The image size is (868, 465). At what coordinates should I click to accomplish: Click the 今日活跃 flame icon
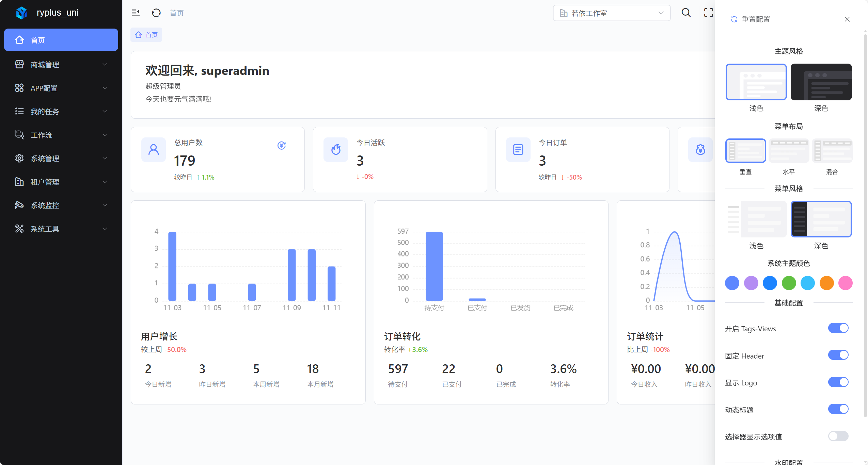(336, 149)
